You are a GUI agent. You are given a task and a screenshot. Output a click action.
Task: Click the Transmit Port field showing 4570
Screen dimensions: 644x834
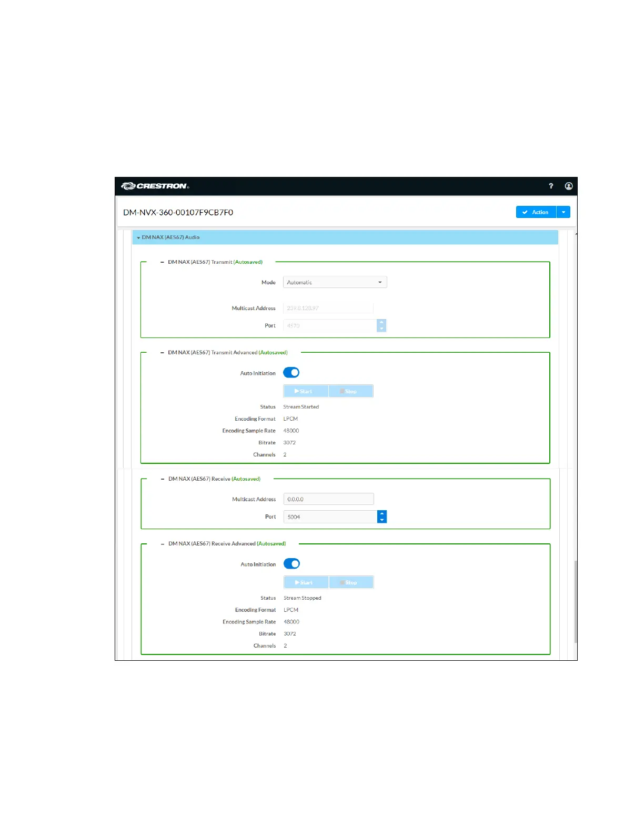[330, 325]
